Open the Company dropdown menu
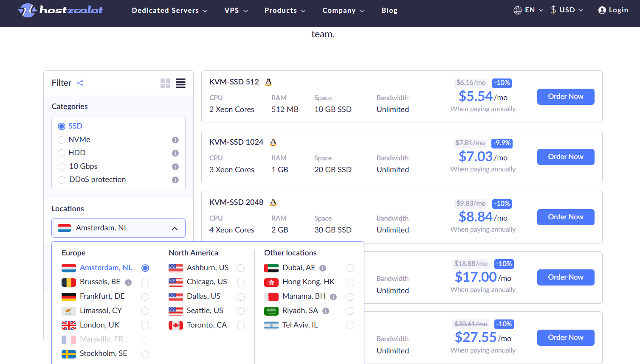This screenshot has height=364, width=640. 344,10
